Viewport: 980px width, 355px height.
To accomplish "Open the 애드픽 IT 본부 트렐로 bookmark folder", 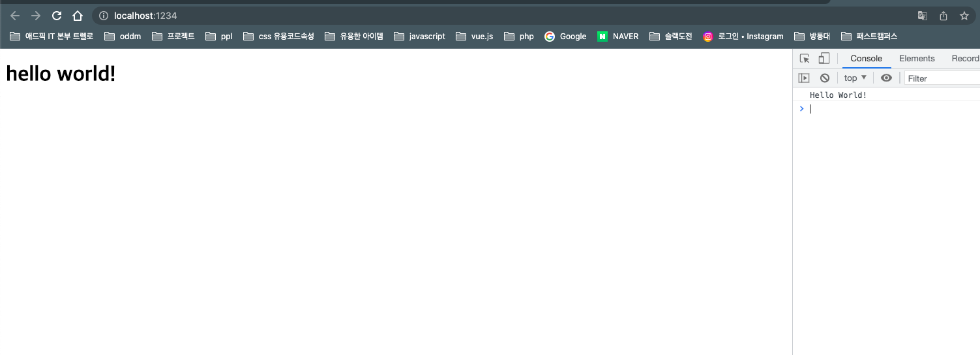I will tap(52, 37).
